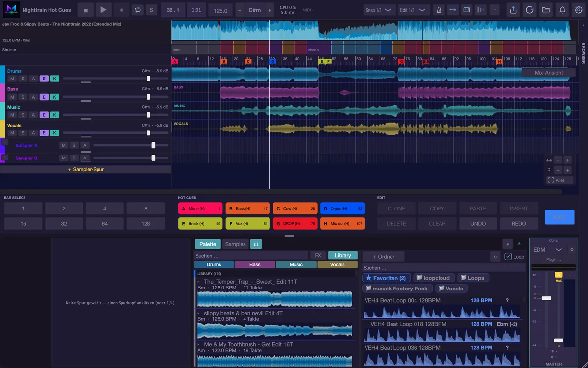Expand The_Temper_Trap_-_Sweet_ library entry
Screen dimensions: 588x368
[x=198, y=282]
